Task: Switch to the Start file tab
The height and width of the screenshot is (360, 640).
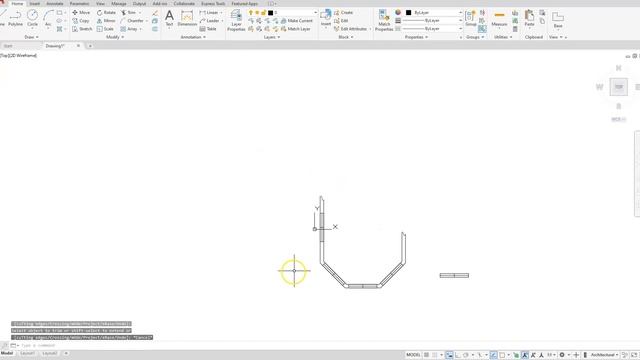Action: [8, 46]
